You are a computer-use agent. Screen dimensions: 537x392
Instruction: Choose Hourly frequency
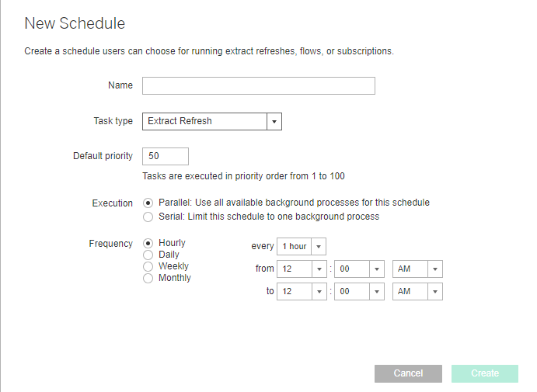pos(148,243)
